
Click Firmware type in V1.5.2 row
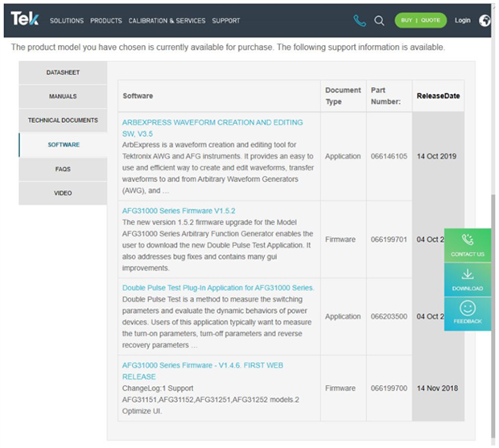click(x=340, y=240)
